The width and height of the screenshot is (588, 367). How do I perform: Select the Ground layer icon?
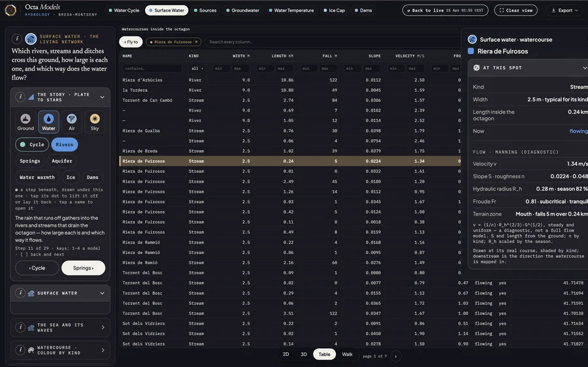[x=25, y=122]
